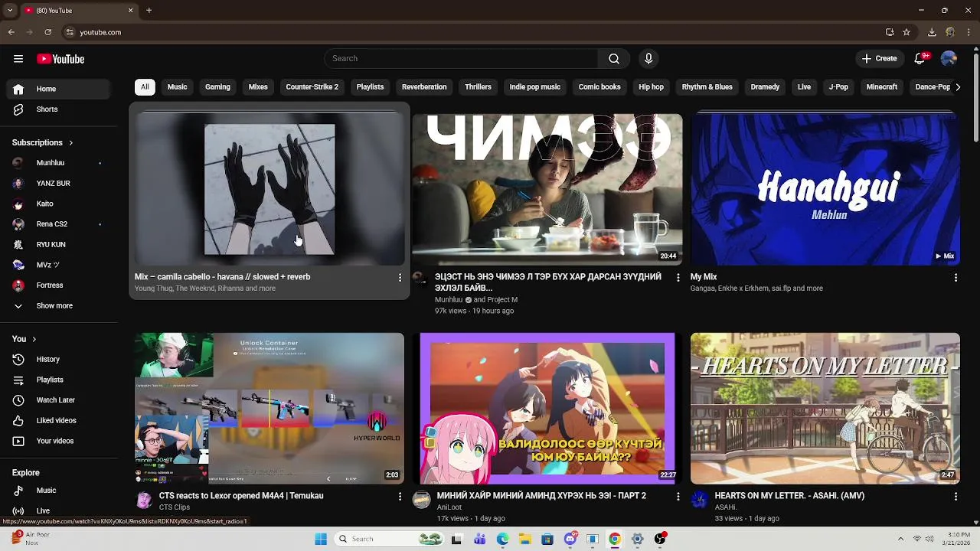Image resolution: width=980 pixels, height=551 pixels.
Task: Play the camila cabello havana mix thumbnail
Action: click(x=269, y=190)
